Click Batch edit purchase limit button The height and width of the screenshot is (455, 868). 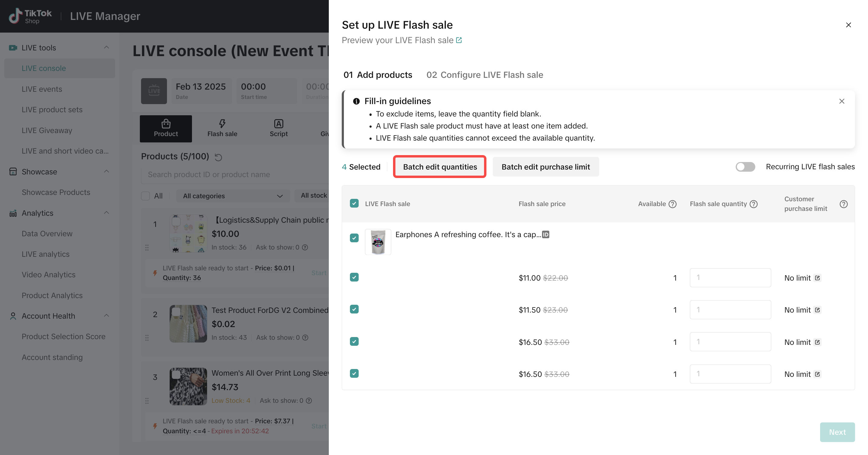point(546,167)
